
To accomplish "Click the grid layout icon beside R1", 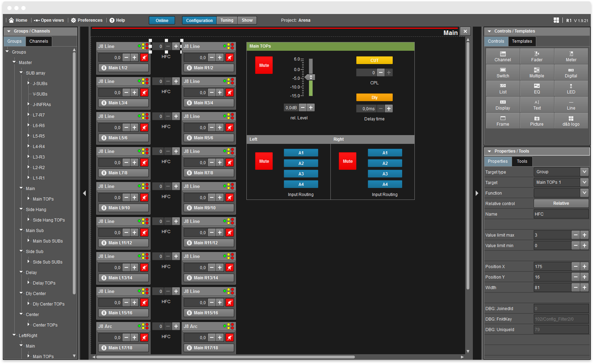I will coord(556,20).
